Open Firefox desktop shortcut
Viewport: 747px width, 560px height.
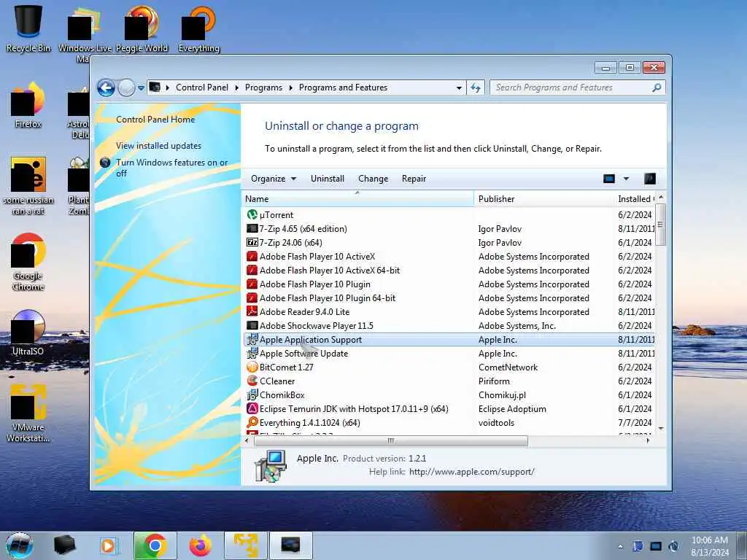28,105
